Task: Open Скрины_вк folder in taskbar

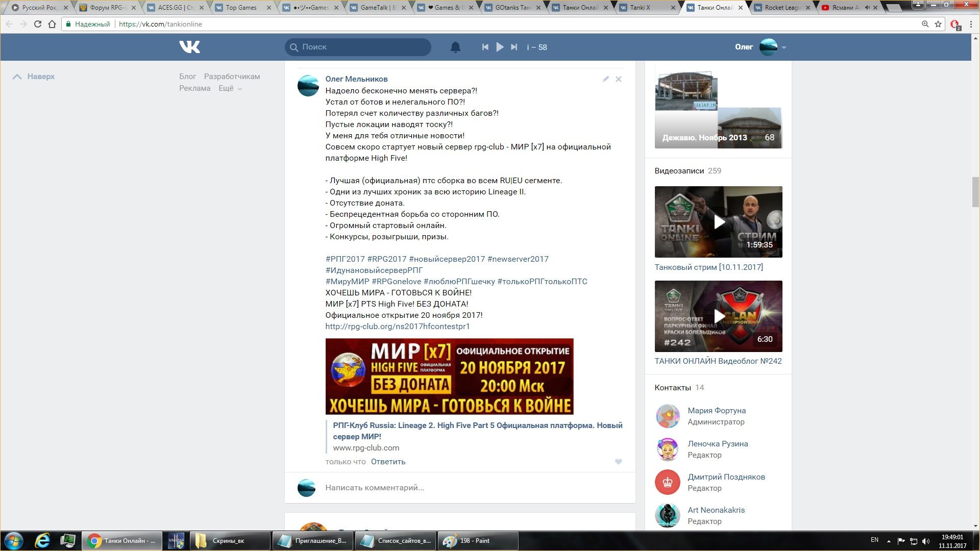Action: (230, 541)
